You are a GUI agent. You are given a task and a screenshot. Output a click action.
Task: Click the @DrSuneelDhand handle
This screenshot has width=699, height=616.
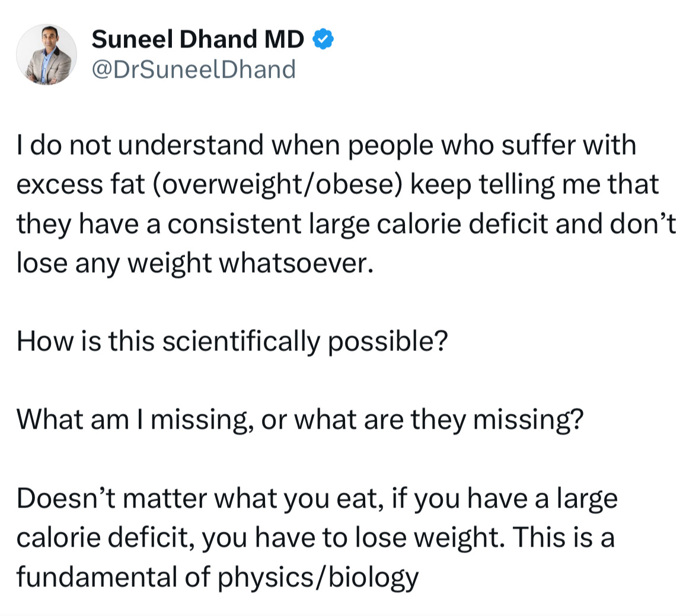click(193, 69)
